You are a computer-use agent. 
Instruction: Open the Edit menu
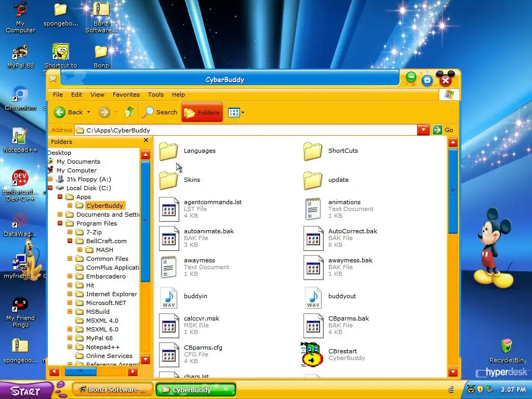[76, 95]
